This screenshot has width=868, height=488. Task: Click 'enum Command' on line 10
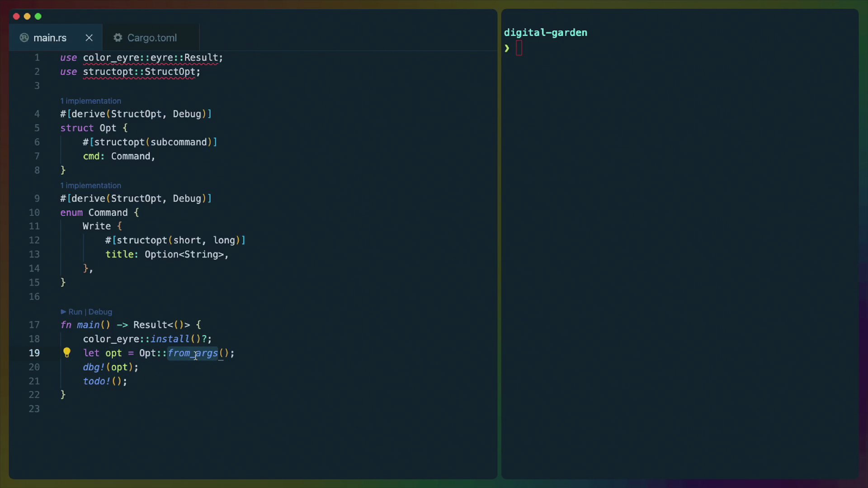point(94,212)
